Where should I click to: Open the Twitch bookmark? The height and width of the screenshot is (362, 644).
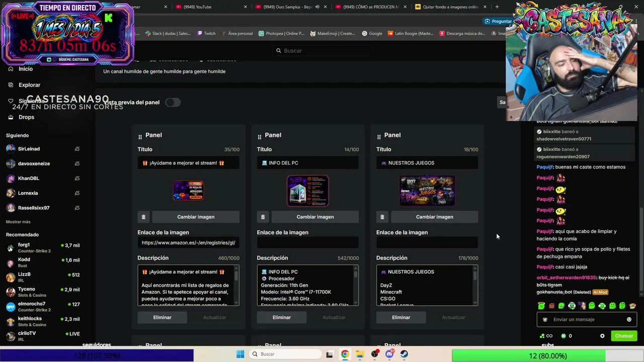(x=206, y=34)
